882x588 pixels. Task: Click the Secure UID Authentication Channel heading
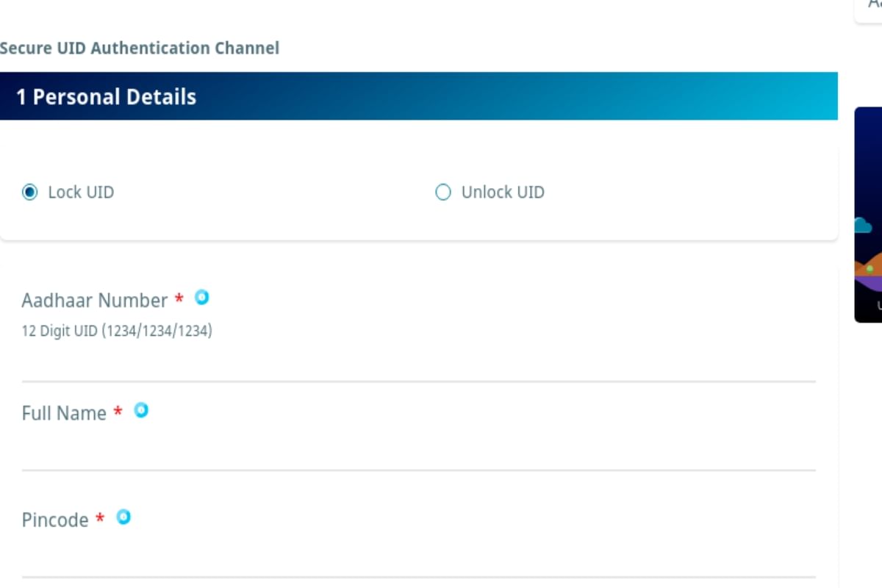(140, 49)
